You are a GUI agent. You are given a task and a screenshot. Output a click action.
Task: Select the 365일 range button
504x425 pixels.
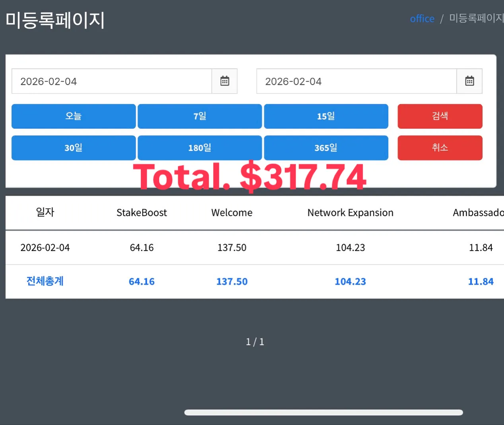(326, 148)
